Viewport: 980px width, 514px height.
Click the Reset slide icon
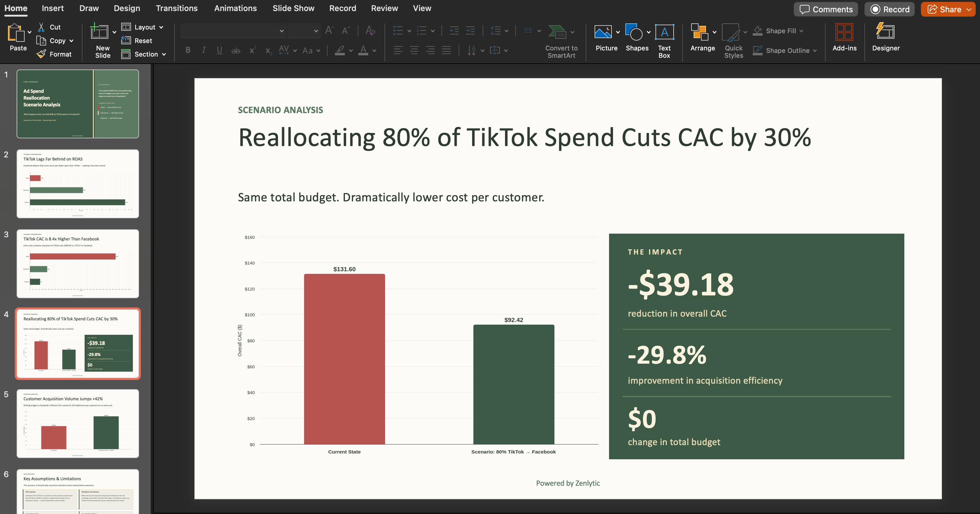126,40
